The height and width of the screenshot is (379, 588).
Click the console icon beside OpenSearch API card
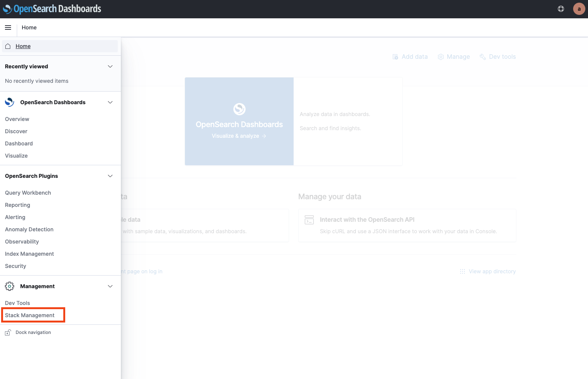(309, 220)
